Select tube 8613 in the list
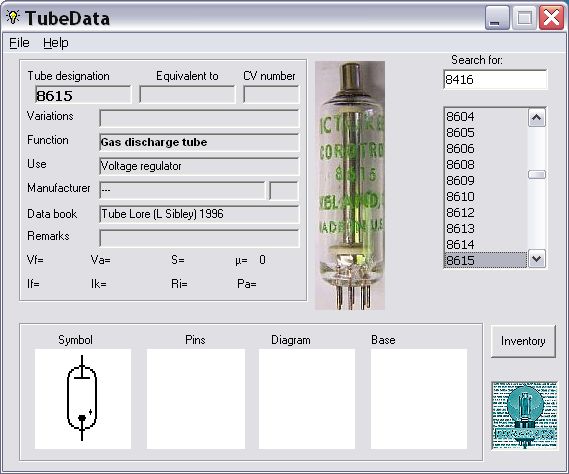 click(486, 229)
